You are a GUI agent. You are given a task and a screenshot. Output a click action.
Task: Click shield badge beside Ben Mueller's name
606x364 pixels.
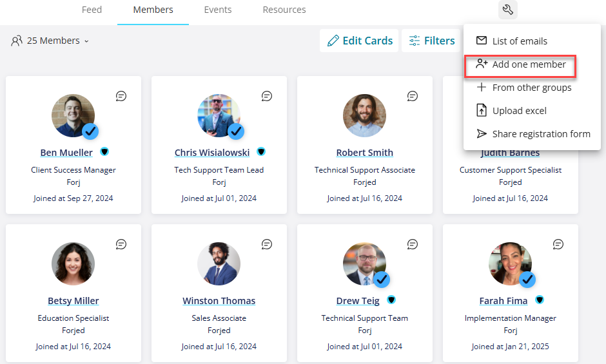104,151
